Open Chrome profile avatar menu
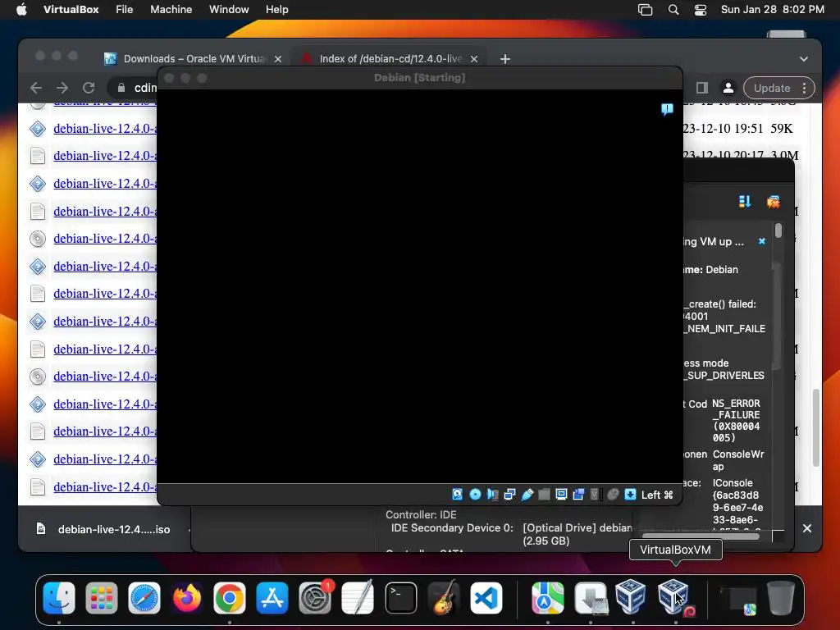Screen dimensions: 840x630 click(x=728, y=88)
